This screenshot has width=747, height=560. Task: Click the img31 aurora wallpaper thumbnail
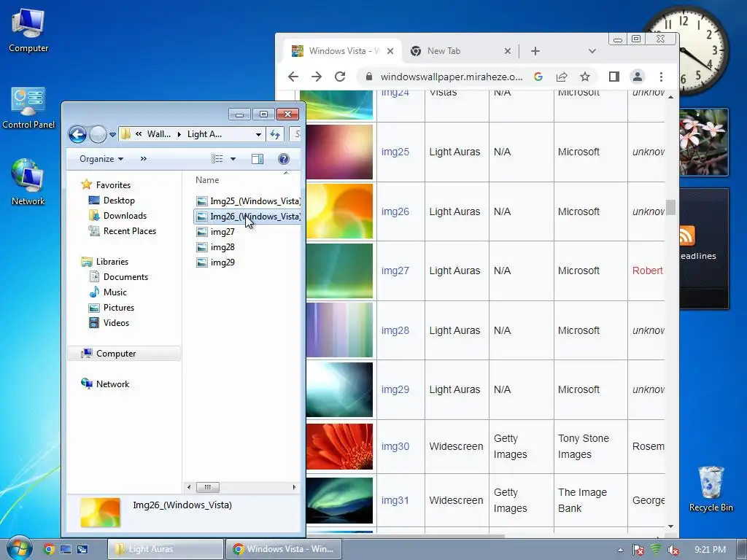[339, 500]
